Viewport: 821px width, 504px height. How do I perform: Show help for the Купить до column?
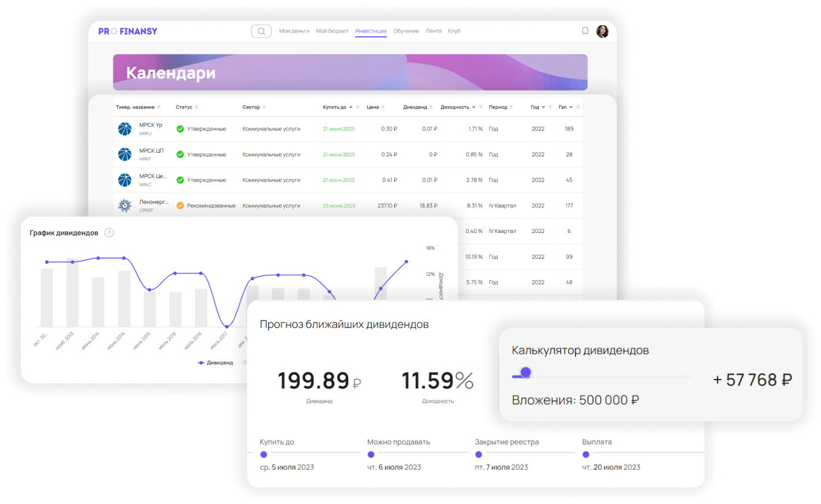point(358,107)
